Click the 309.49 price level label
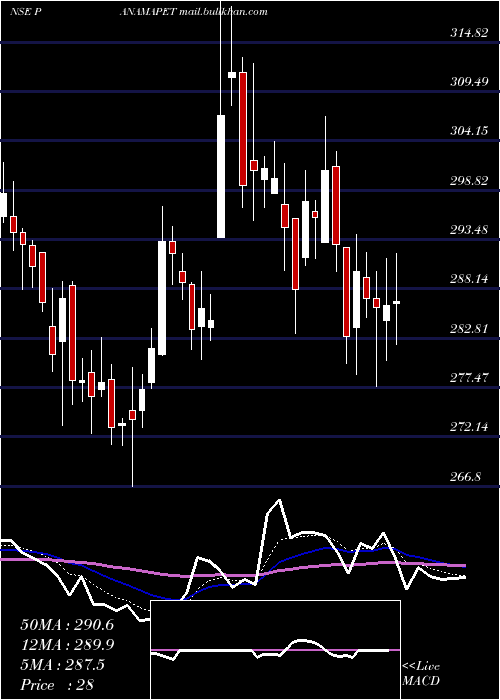500x700 pixels. click(x=468, y=82)
